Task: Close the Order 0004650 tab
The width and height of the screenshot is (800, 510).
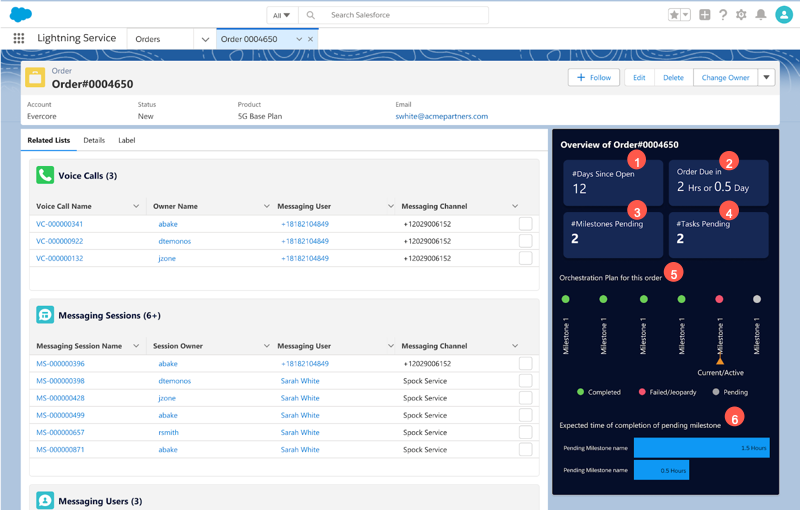Action: (x=310, y=39)
